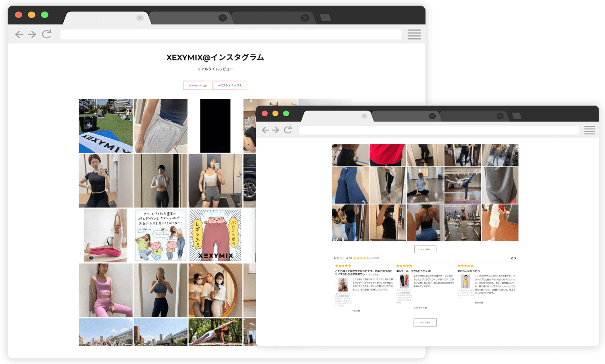Image resolution: width=605 pixels, height=364 pixels.
Task: Click the 4,506件 review count link
Action: 375,258
